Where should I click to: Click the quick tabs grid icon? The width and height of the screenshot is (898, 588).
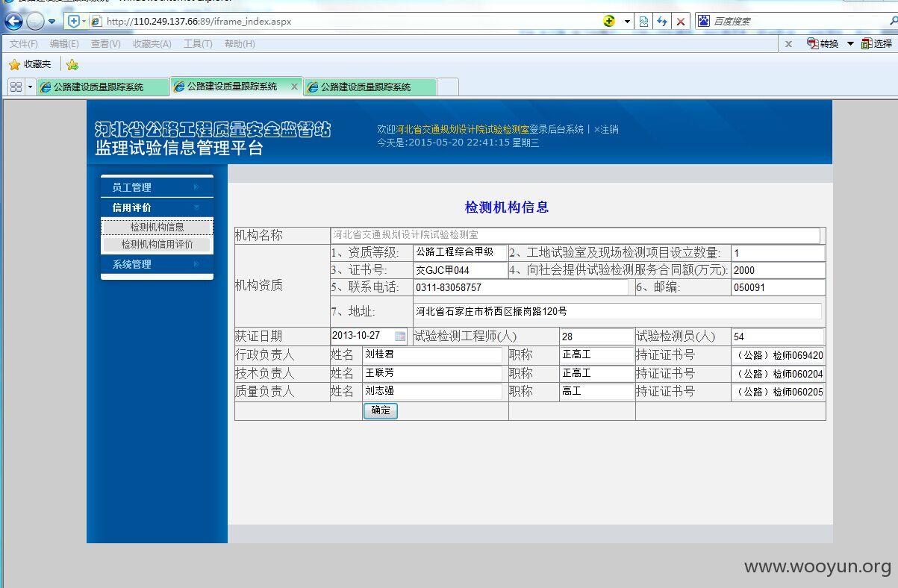coord(16,87)
